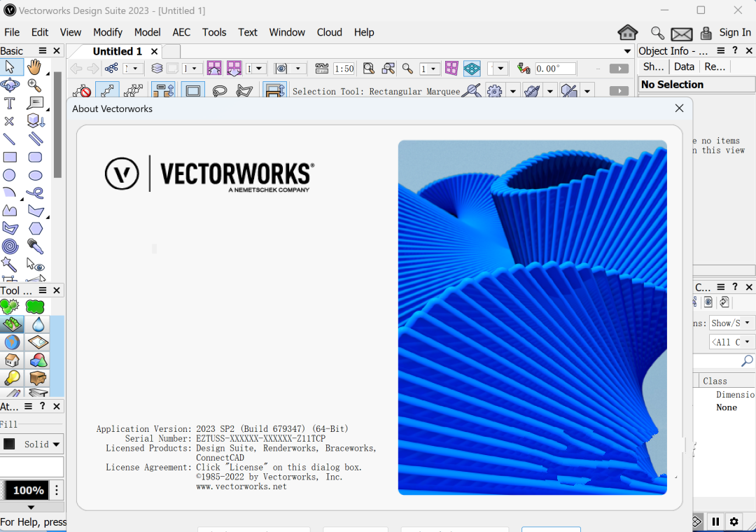Click Sign In
This screenshot has width=756, height=532.
[x=735, y=32]
